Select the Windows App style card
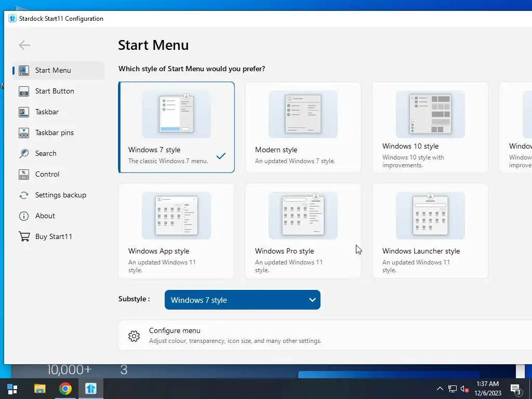The image size is (532, 399). pos(177,231)
